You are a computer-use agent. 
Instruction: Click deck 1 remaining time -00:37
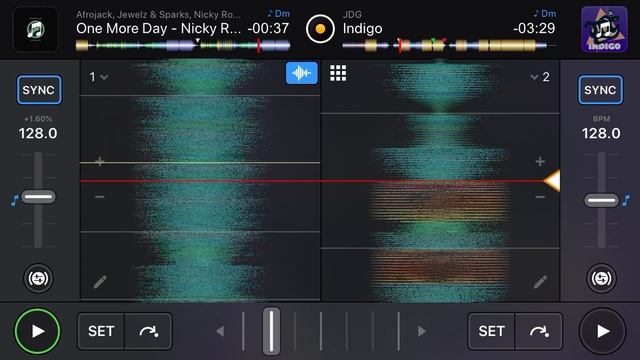(269, 29)
